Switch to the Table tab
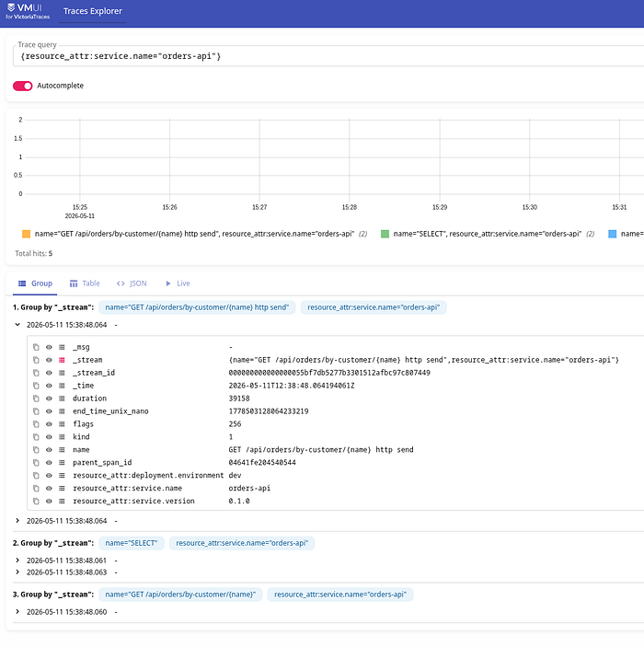The width and height of the screenshot is (644, 647). [85, 283]
